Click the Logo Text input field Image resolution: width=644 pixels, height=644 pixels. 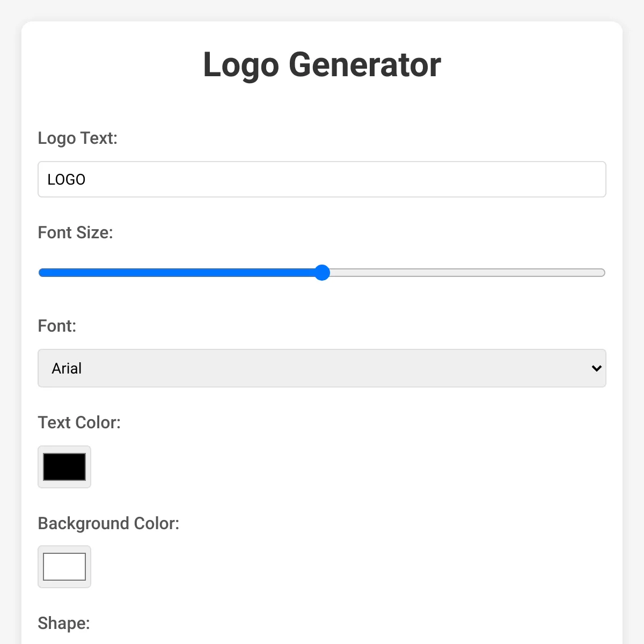tap(322, 179)
